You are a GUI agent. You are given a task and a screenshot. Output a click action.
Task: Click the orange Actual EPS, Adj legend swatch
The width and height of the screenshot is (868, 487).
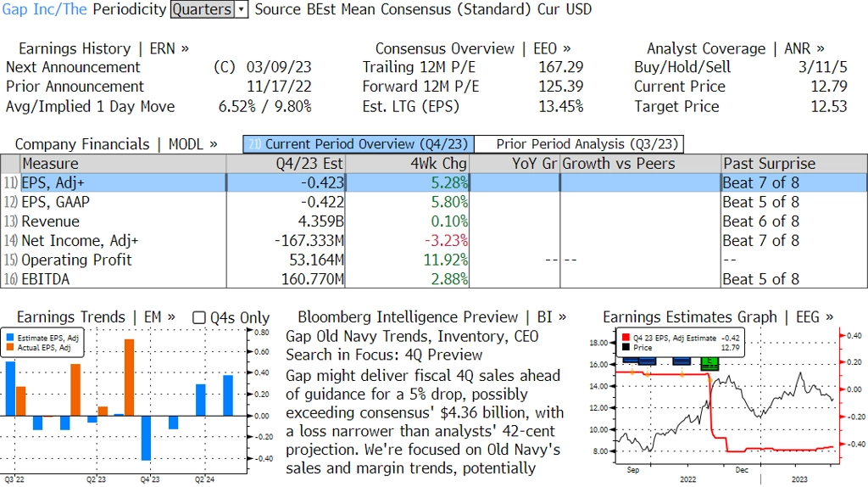click(x=10, y=347)
